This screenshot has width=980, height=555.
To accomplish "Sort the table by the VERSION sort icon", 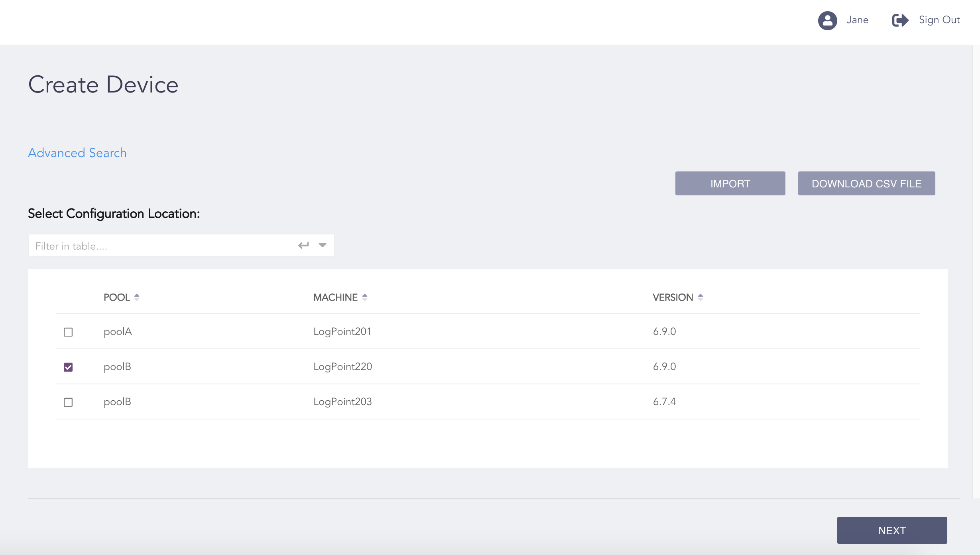I will (701, 297).
